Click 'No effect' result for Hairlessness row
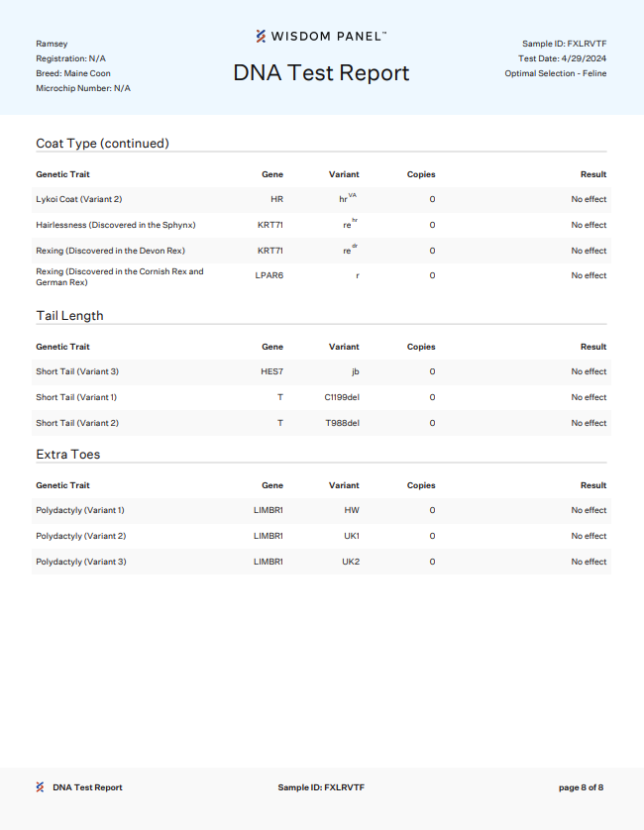This screenshot has height=830, width=644. click(x=589, y=225)
